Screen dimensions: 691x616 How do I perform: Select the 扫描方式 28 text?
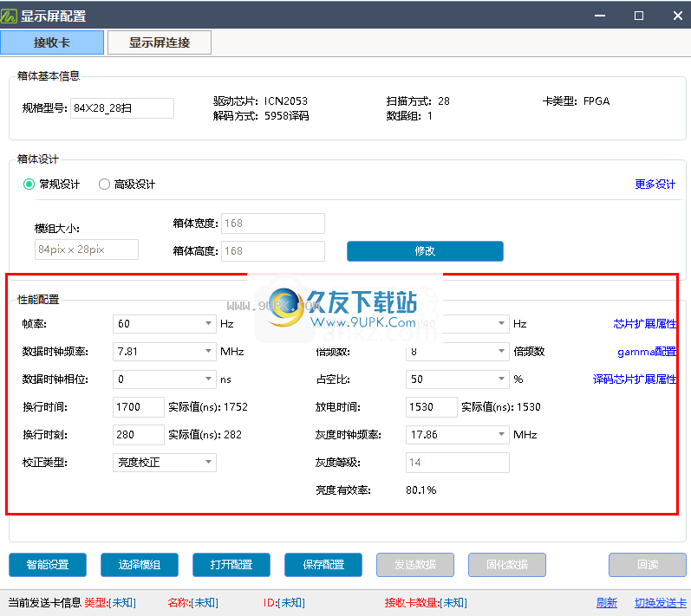click(418, 101)
